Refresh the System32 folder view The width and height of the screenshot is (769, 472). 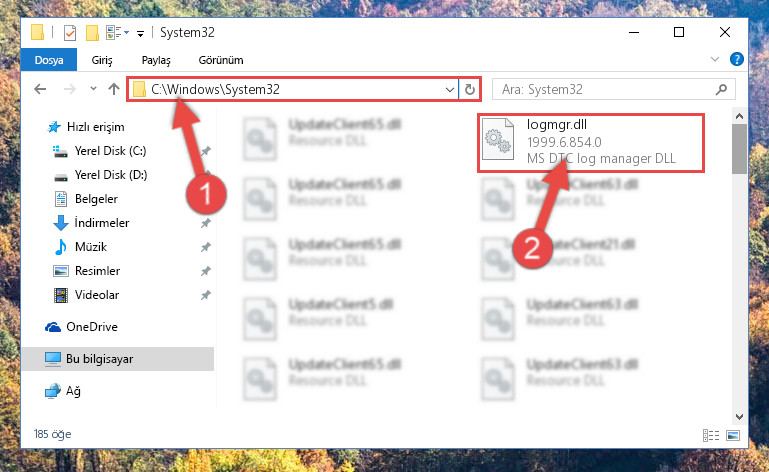[470, 89]
